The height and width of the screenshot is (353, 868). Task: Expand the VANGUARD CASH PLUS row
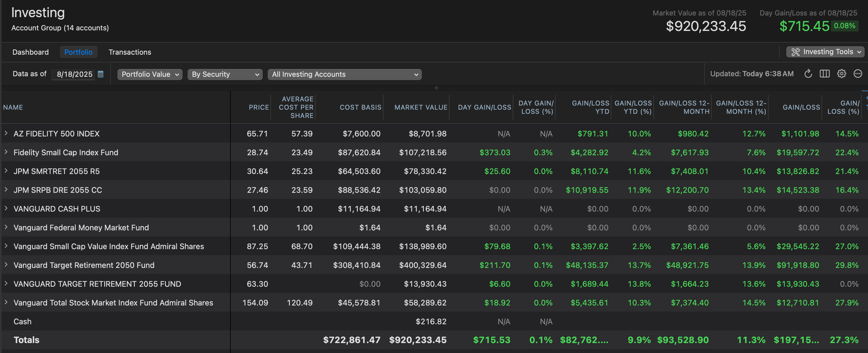tap(6, 209)
